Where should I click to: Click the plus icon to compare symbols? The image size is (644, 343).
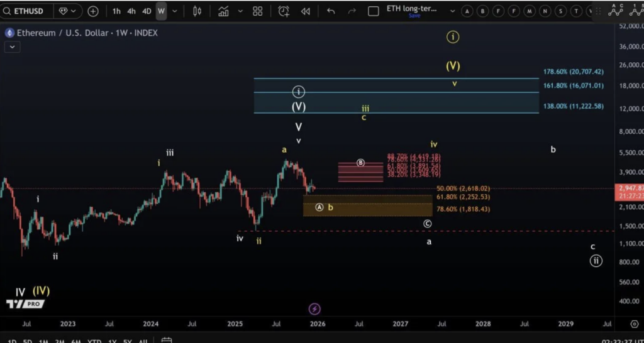(x=93, y=11)
